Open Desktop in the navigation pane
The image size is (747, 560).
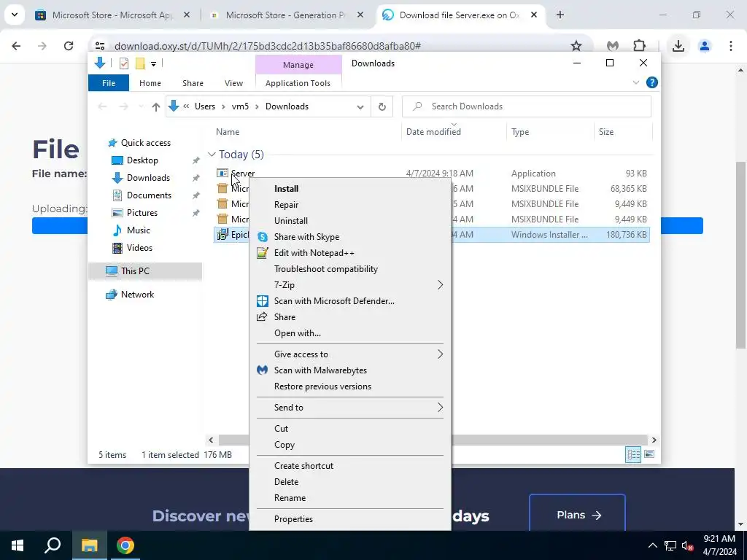tap(142, 160)
